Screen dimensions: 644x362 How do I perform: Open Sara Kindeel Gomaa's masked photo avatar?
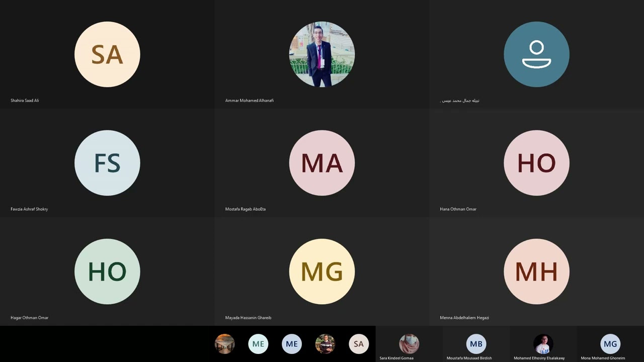click(x=409, y=344)
